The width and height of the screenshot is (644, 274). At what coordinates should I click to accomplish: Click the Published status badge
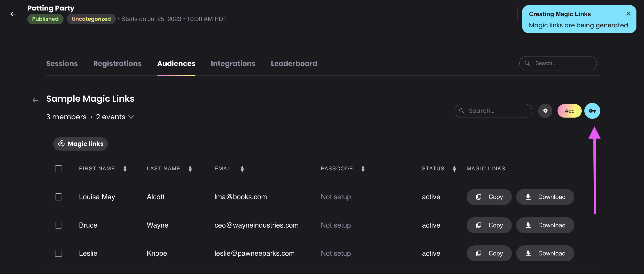[45, 19]
